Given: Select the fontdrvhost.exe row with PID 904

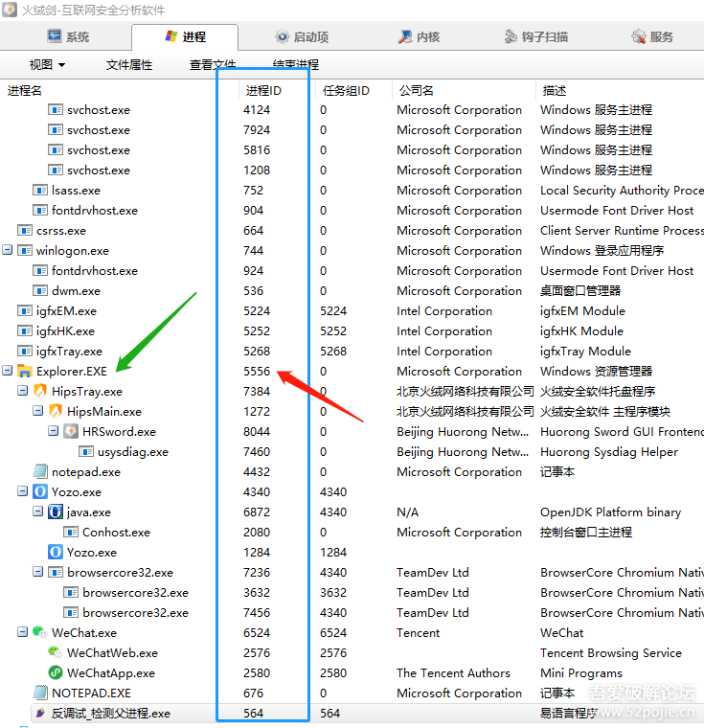Looking at the screenshot, I should (352, 211).
